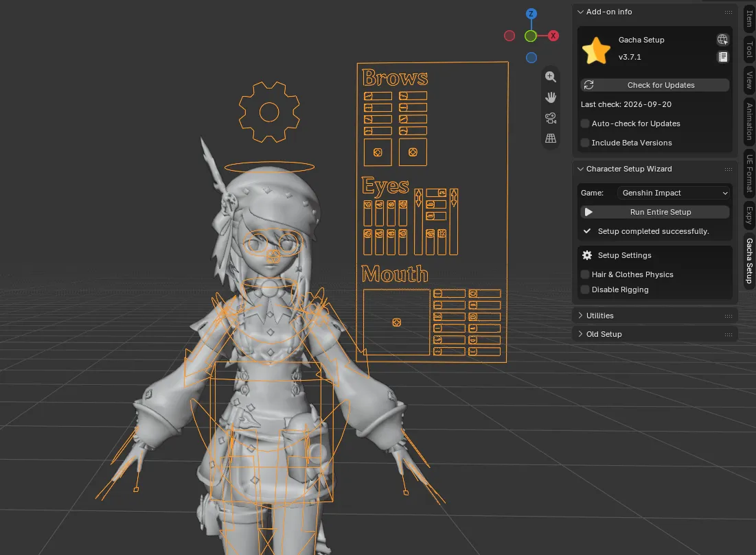Screen dimensions: 756x555
Task: Select the Mouth joystick control point
Action: [396, 322]
